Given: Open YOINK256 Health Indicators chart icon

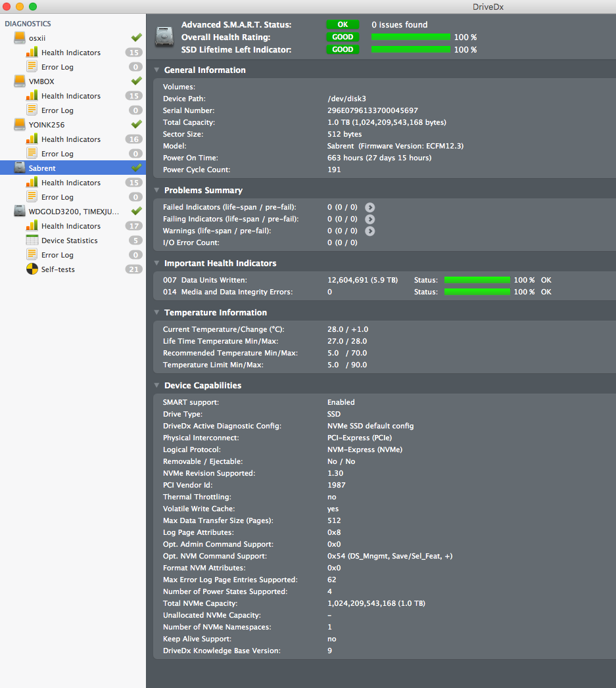Looking at the screenshot, I should tap(32, 139).
